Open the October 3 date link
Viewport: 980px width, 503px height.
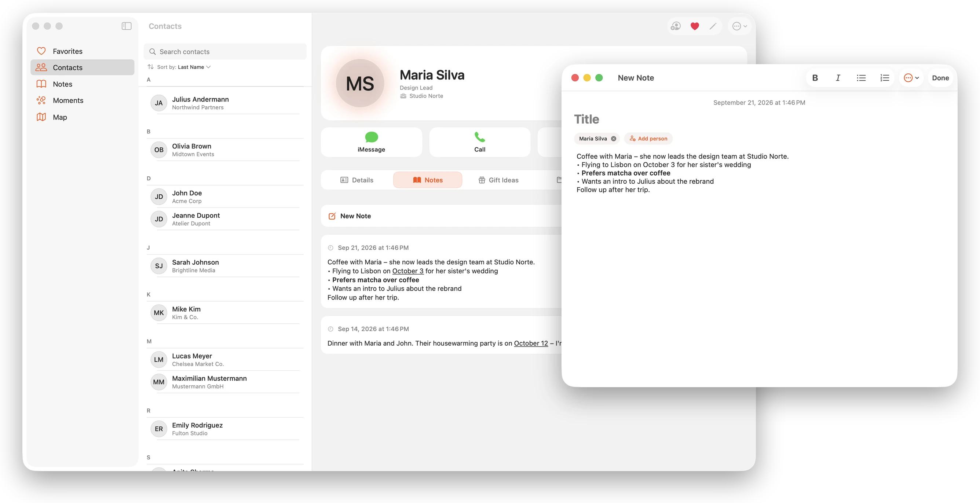tap(407, 271)
